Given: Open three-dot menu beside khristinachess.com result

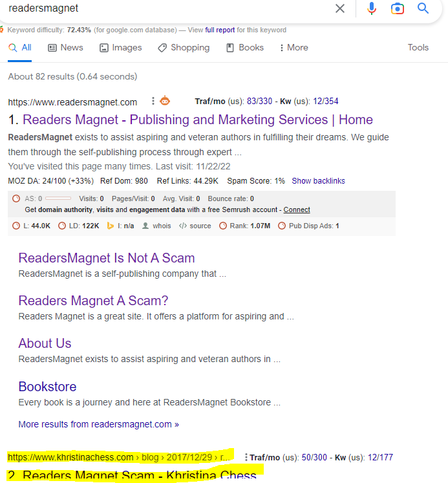Looking at the screenshot, I should tap(246, 457).
